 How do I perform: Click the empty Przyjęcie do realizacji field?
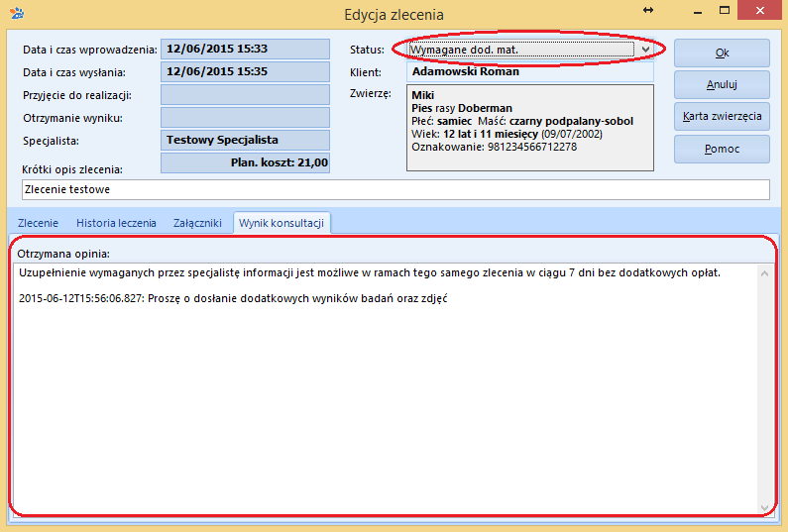(x=245, y=94)
